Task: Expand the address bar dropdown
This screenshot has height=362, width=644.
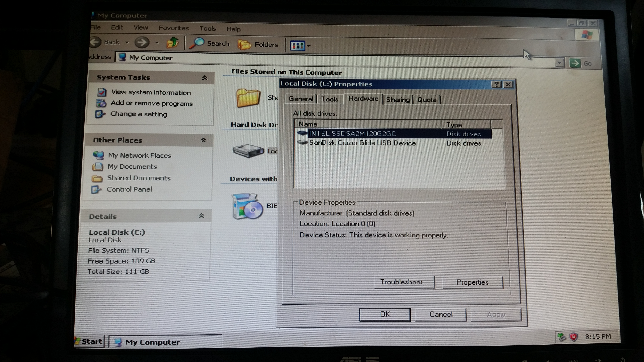Action: pyautogui.click(x=559, y=63)
